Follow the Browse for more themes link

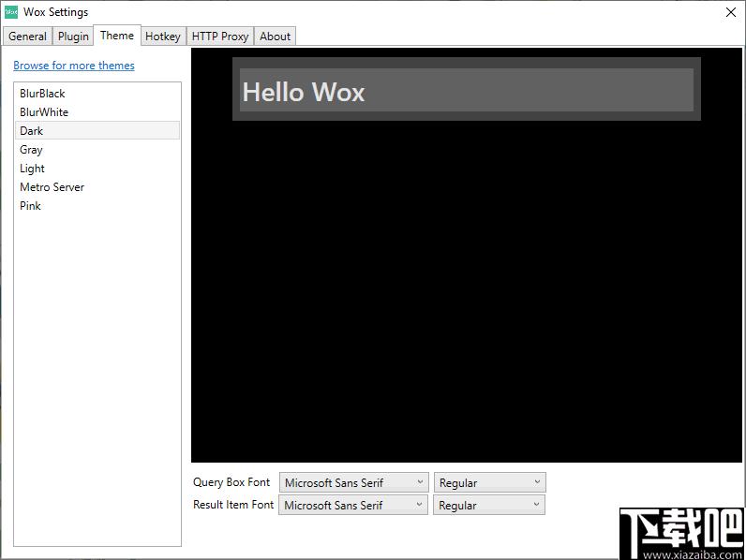tap(74, 66)
